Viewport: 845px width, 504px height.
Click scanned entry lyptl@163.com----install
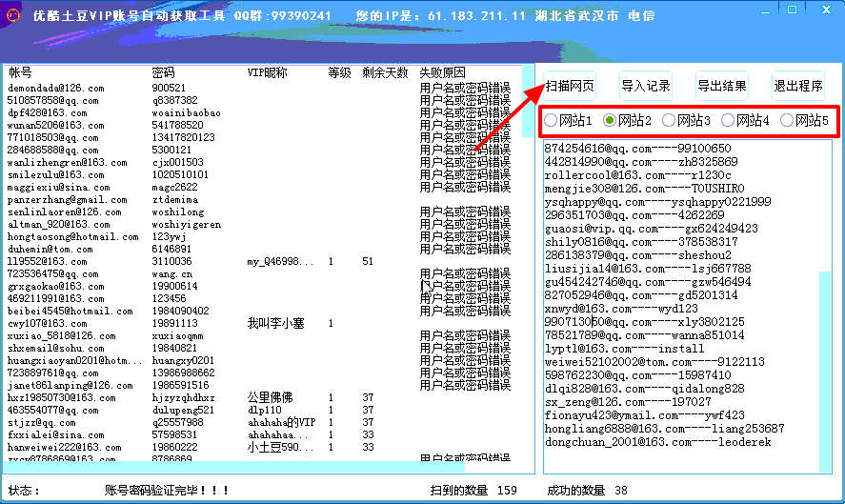pyautogui.click(x=624, y=349)
